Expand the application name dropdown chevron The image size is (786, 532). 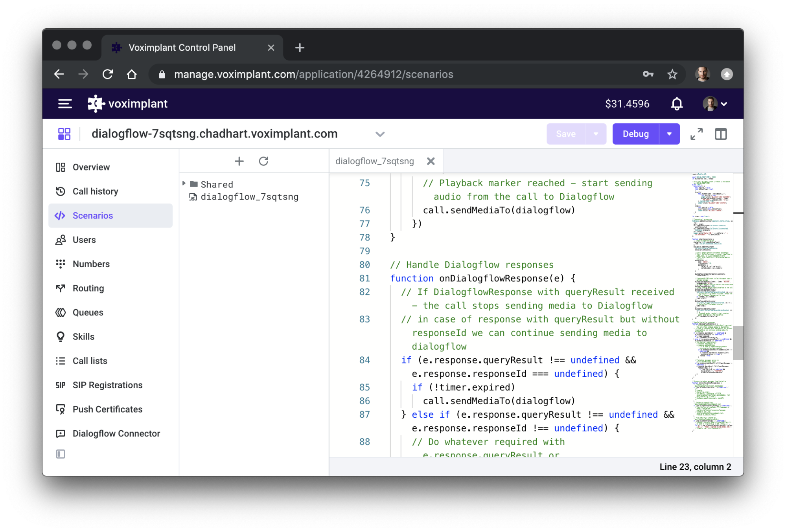click(x=380, y=134)
